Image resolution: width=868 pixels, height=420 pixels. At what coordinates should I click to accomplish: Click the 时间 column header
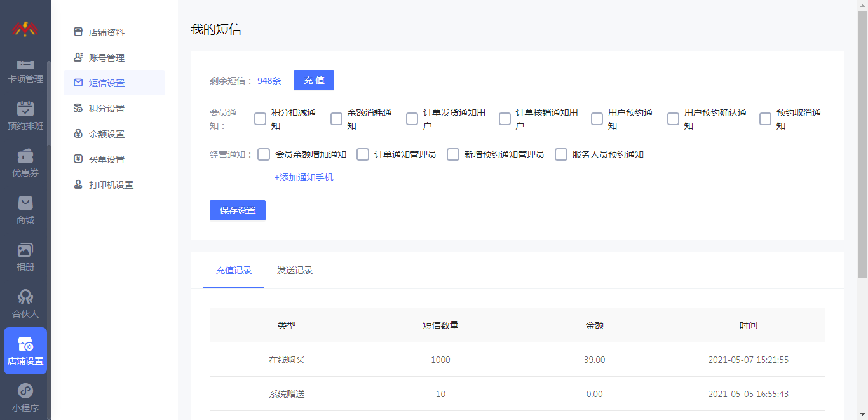coord(749,325)
